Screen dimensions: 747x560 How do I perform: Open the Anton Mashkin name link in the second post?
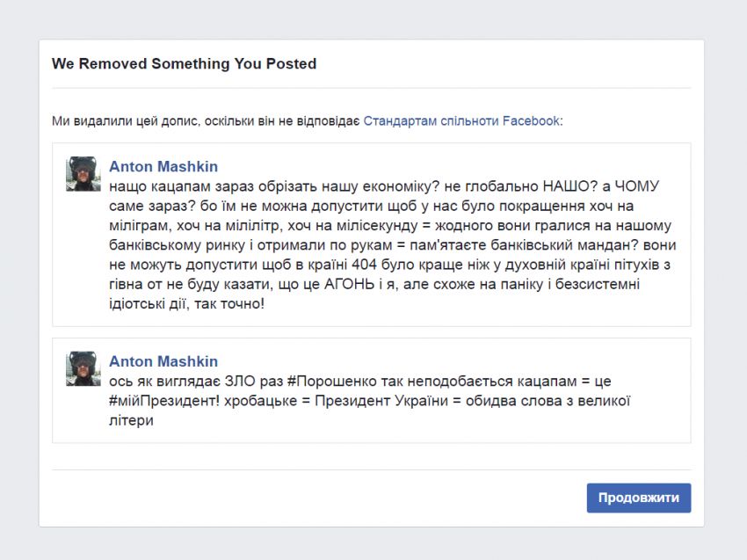[x=163, y=361]
